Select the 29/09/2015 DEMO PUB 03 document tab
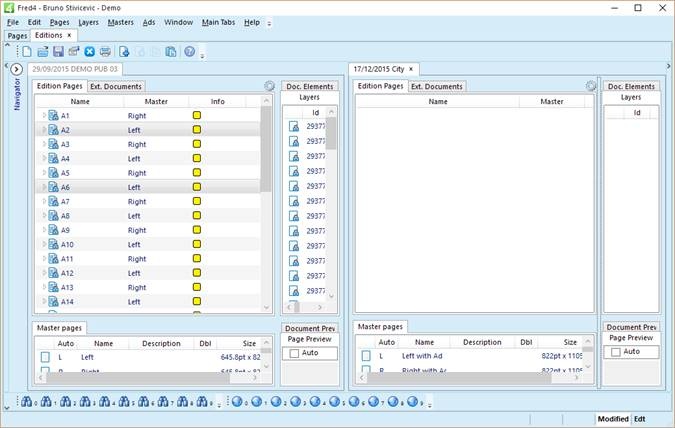 [74, 69]
